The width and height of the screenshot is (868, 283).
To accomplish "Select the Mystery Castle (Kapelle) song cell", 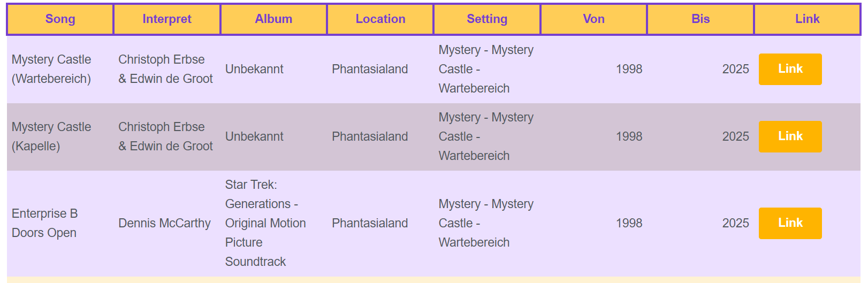I will point(51,136).
